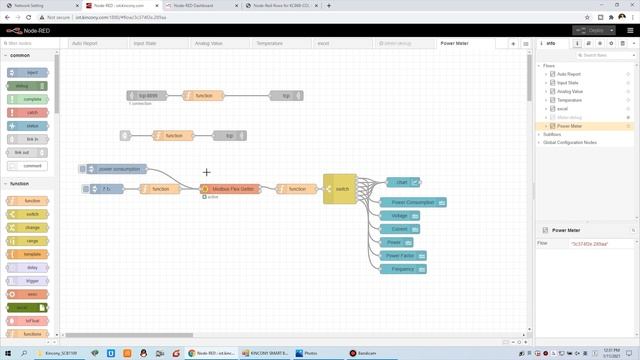This screenshot has width=640, height=360.
Task: Select the catch node in the palette
Action: click(27, 113)
